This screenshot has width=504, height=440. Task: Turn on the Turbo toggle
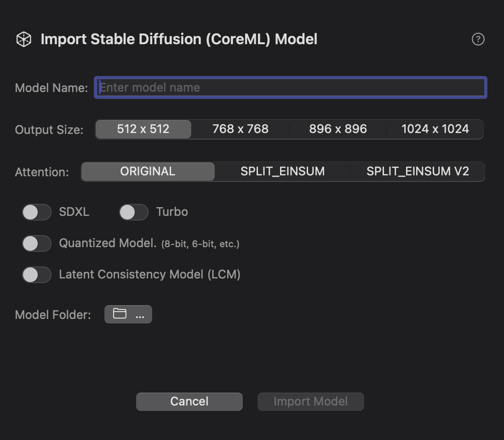click(133, 212)
